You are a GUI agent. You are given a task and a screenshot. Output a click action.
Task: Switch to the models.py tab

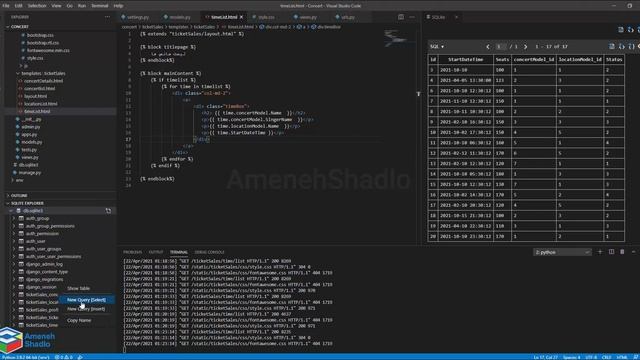(x=180, y=17)
